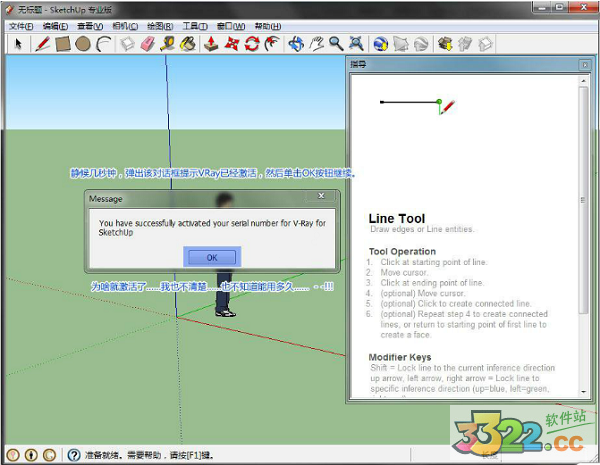Choose the Offset tool
This screenshot has height=465, width=600.
272,44
